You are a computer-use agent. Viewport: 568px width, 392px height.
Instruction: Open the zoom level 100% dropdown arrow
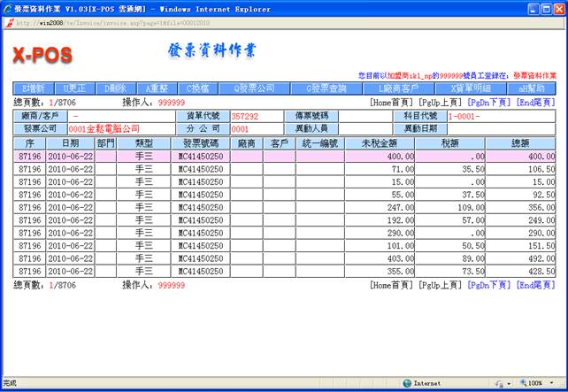coord(552,384)
